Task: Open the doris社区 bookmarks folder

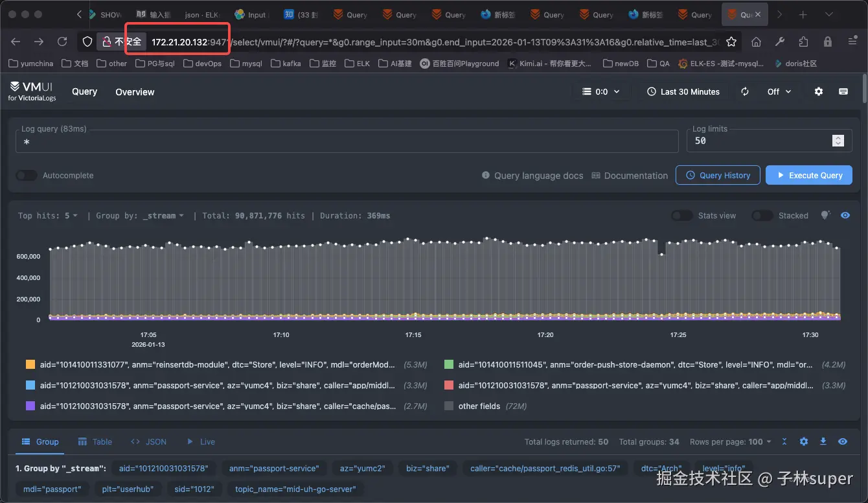Action: click(x=795, y=64)
